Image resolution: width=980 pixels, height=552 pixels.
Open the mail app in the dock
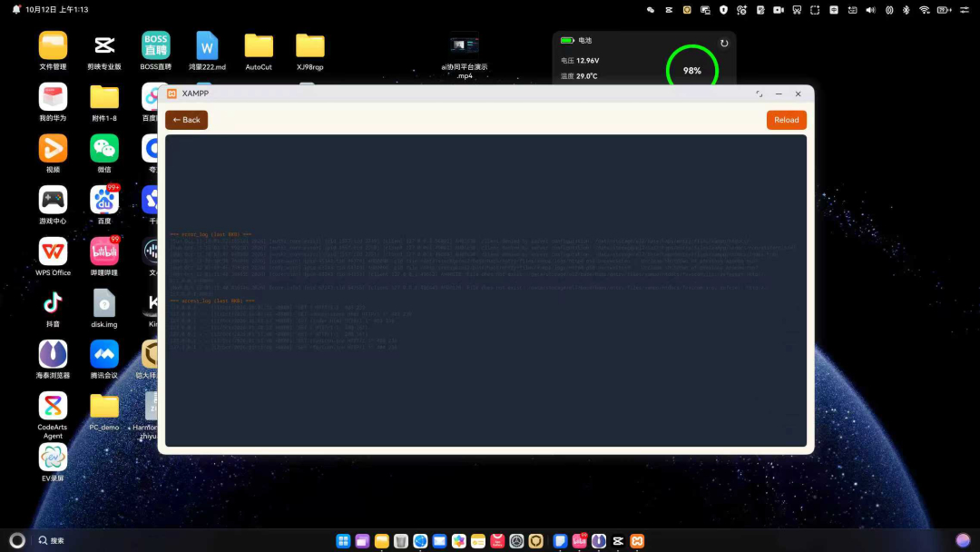pos(439,541)
